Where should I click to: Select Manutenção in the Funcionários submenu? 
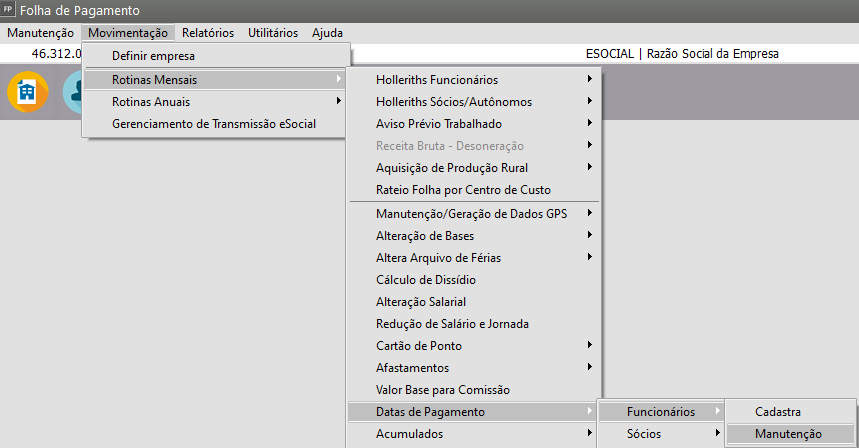[x=788, y=434]
